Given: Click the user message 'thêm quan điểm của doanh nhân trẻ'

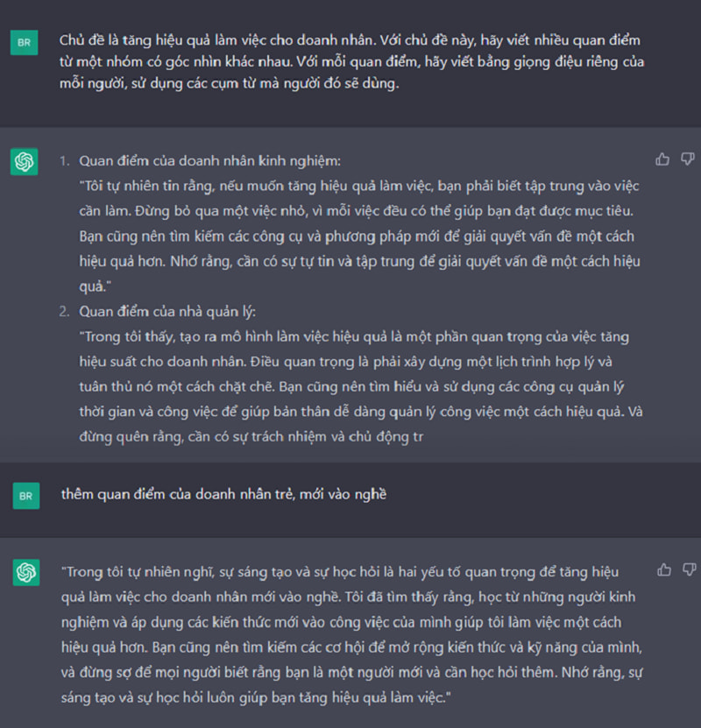Looking at the screenshot, I should 223,494.
